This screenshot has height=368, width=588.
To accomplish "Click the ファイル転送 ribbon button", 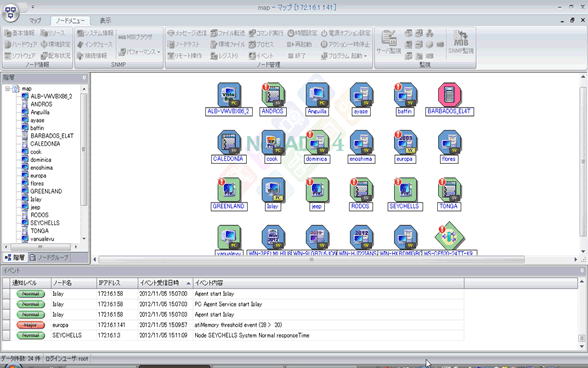I will click(228, 33).
